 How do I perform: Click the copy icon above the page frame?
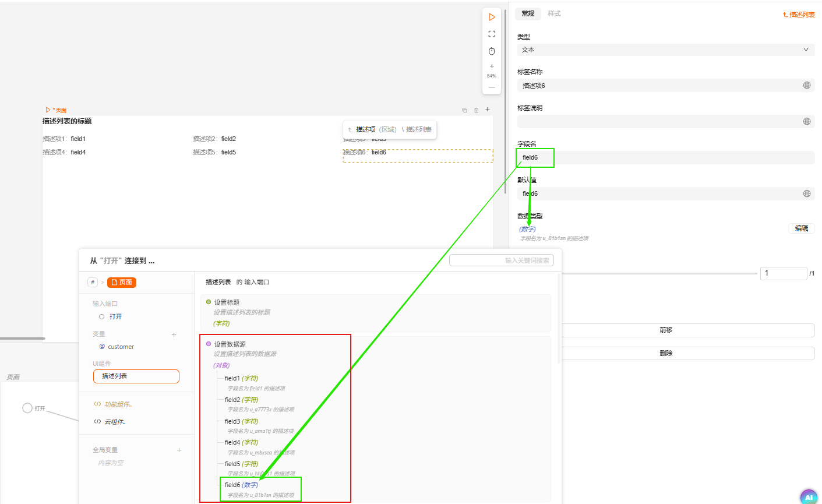[464, 110]
